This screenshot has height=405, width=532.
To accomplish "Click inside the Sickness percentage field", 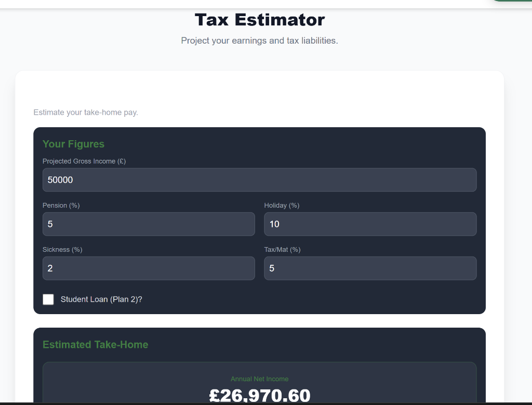I will (x=149, y=268).
